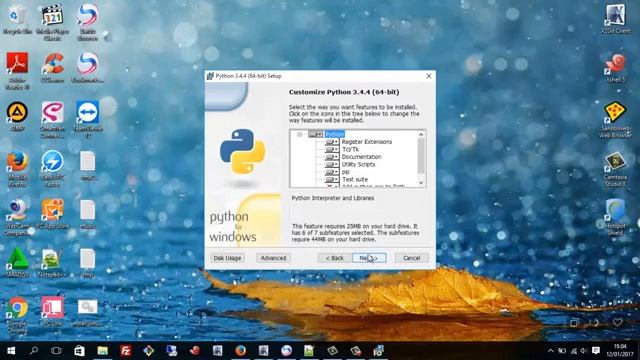Open Notepad++ desktop icon
Image resolution: width=640 pixels, height=360 pixels.
(52, 262)
